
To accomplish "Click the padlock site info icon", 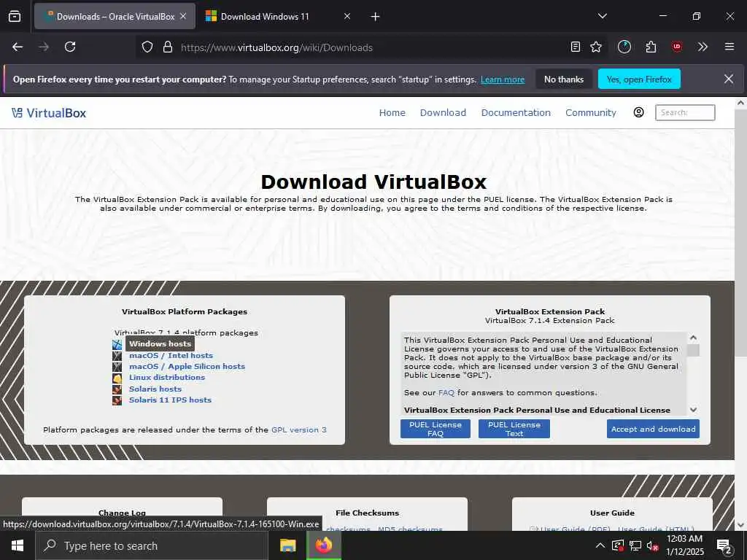I will pyautogui.click(x=167, y=47).
